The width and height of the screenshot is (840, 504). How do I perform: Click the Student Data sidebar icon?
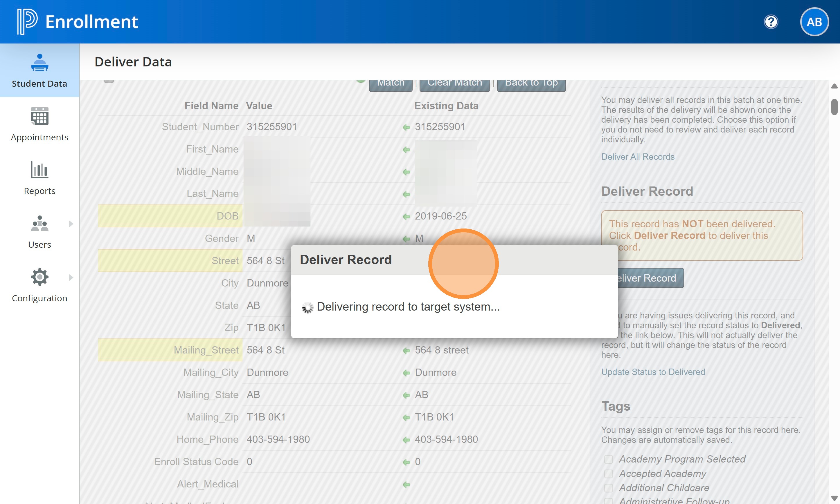[39, 63]
